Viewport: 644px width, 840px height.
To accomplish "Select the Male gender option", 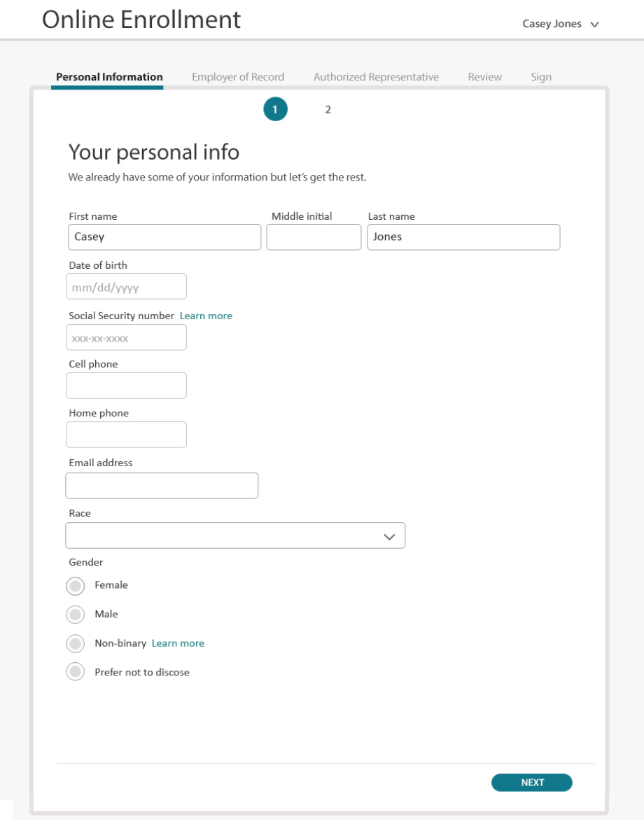I will [76, 615].
